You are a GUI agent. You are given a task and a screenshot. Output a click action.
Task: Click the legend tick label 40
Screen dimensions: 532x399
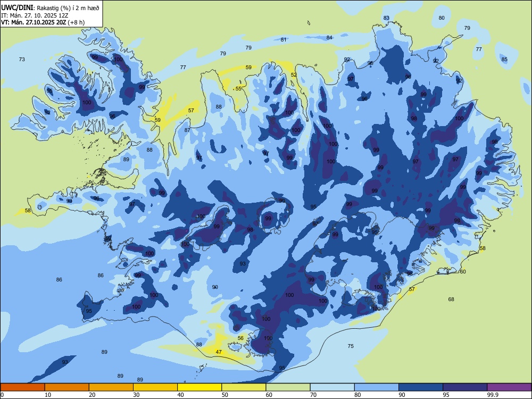pos(180,395)
